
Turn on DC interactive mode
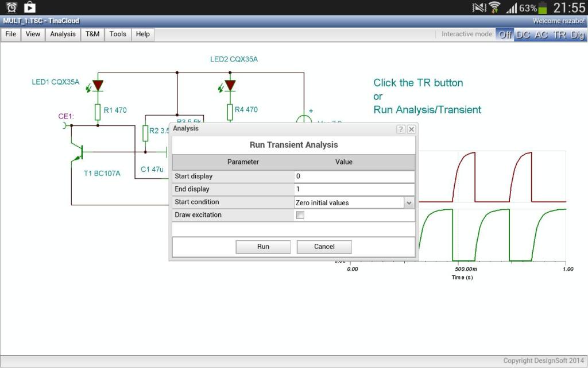(523, 34)
